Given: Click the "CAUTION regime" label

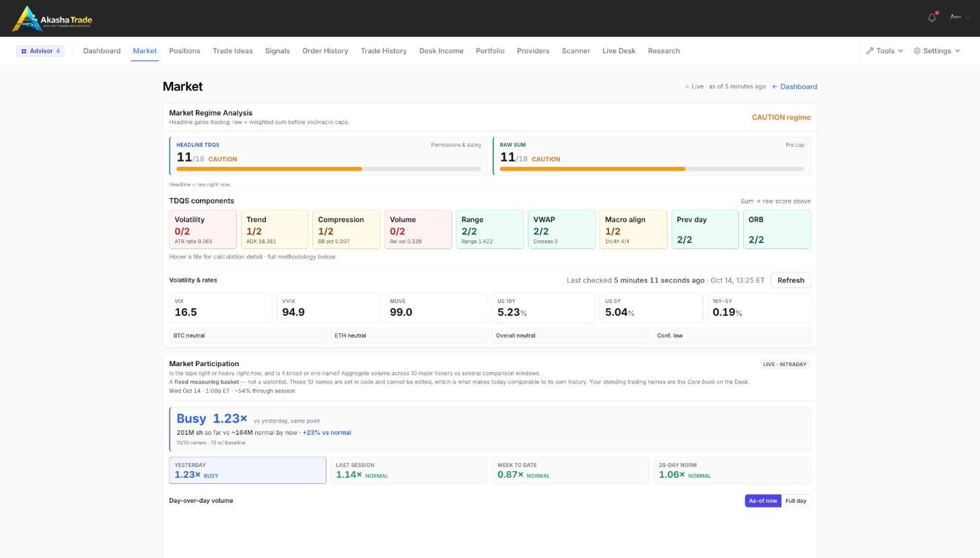Looking at the screenshot, I should coord(781,117).
